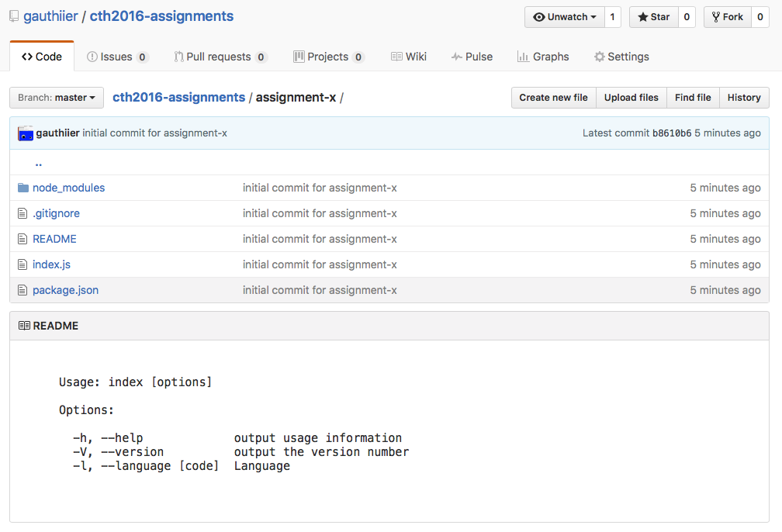Screen dimensions: 782x532
Task: Open the commit History
Action: coord(743,98)
